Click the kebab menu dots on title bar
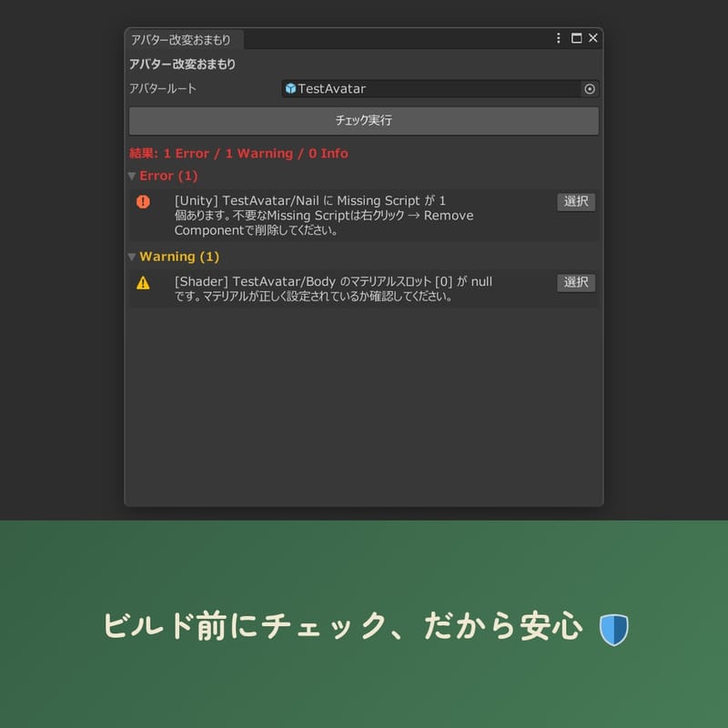 coord(558,39)
